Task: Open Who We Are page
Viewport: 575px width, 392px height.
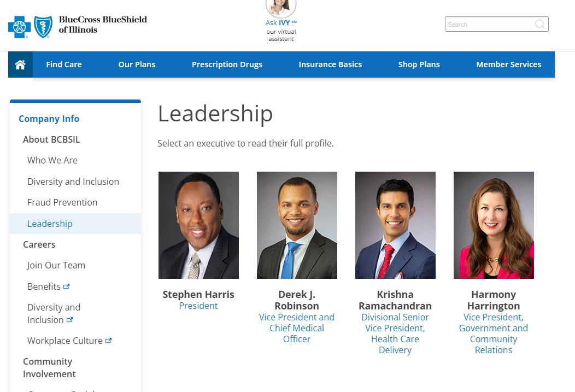Action: (52, 160)
